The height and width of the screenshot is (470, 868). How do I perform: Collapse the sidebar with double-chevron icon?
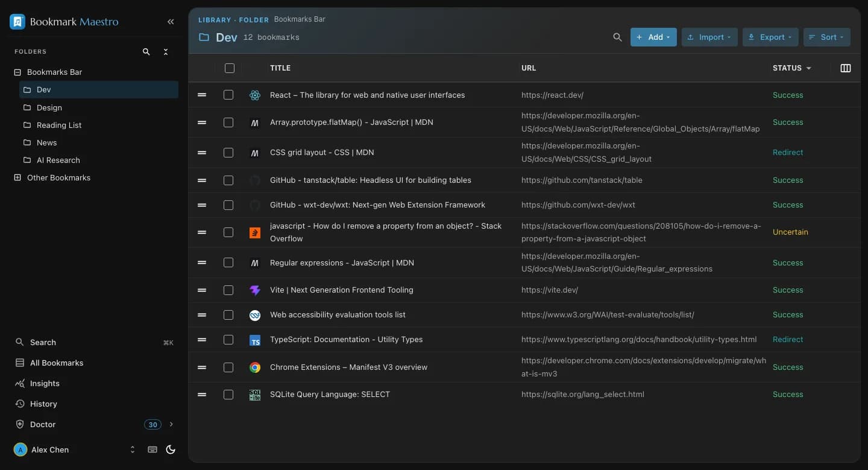[x=171, y=22]
